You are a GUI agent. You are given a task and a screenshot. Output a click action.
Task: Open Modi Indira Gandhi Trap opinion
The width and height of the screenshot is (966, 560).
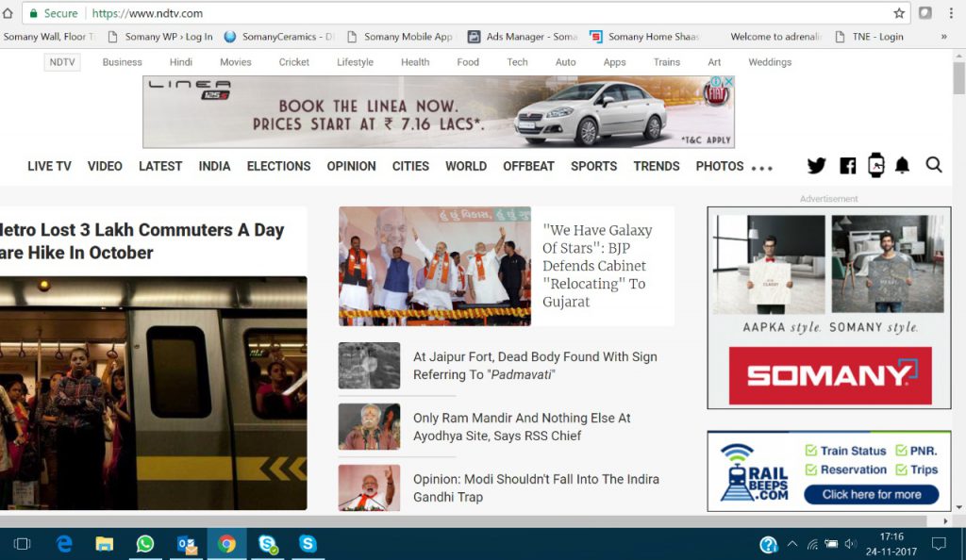pos(536,488)
